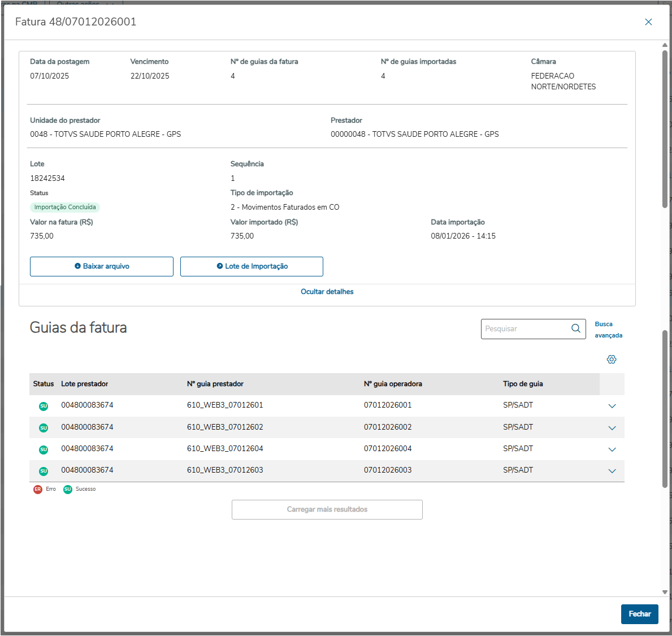Click success status icon for guide 07012026004
Screen dimensions: 672x636
(44, 449)
